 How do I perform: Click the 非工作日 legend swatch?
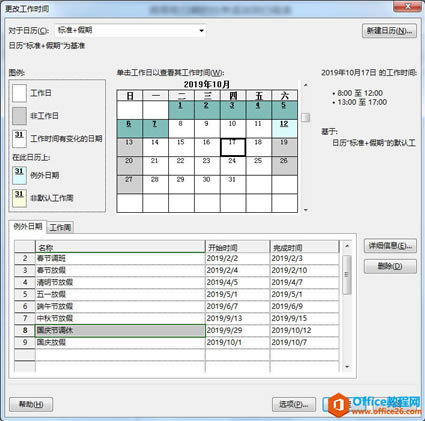(19, 116)
